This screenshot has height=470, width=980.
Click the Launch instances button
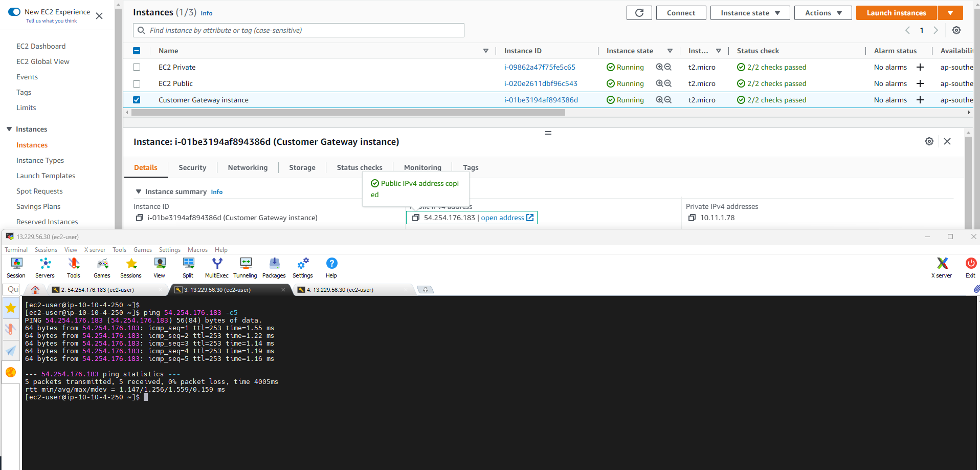896,13
